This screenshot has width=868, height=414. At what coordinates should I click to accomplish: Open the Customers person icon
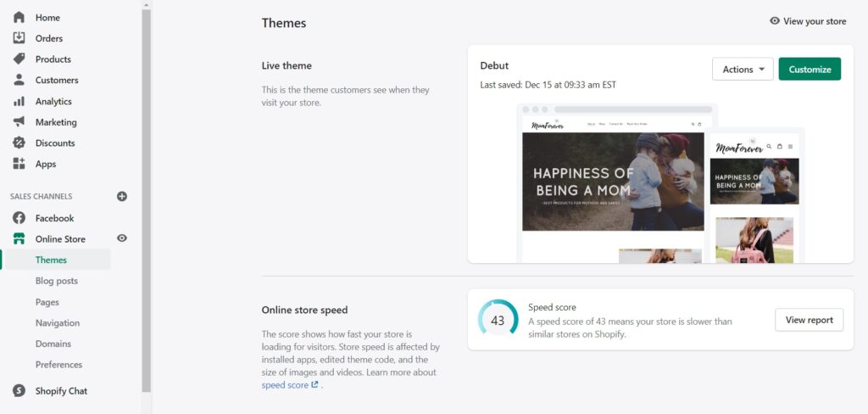(19, 80)
